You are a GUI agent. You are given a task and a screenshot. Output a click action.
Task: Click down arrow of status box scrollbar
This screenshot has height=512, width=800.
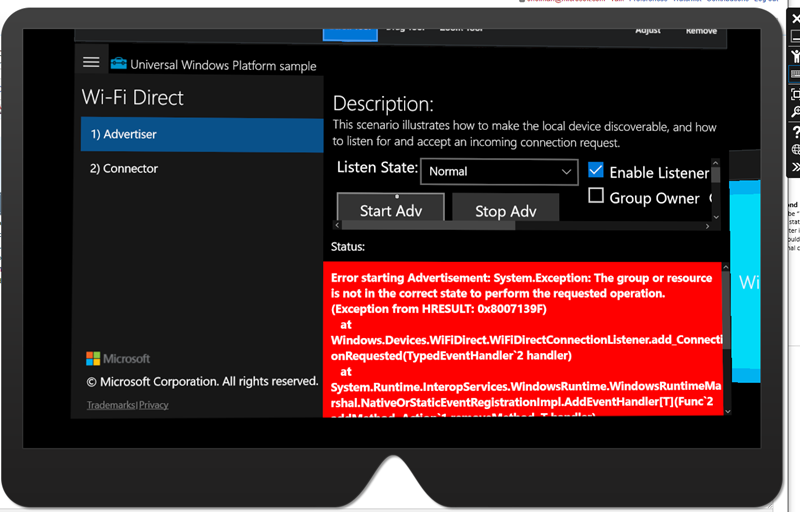click(x=728, y=411)
